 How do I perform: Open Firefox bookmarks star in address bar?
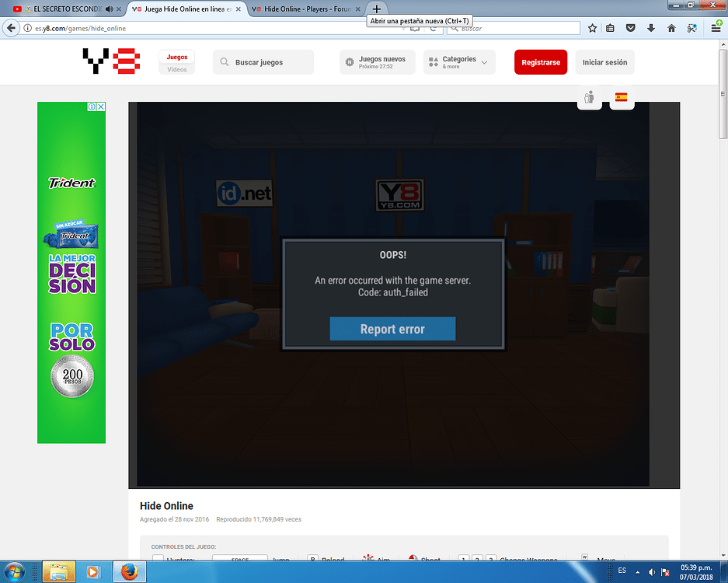(x=590, y=26)
